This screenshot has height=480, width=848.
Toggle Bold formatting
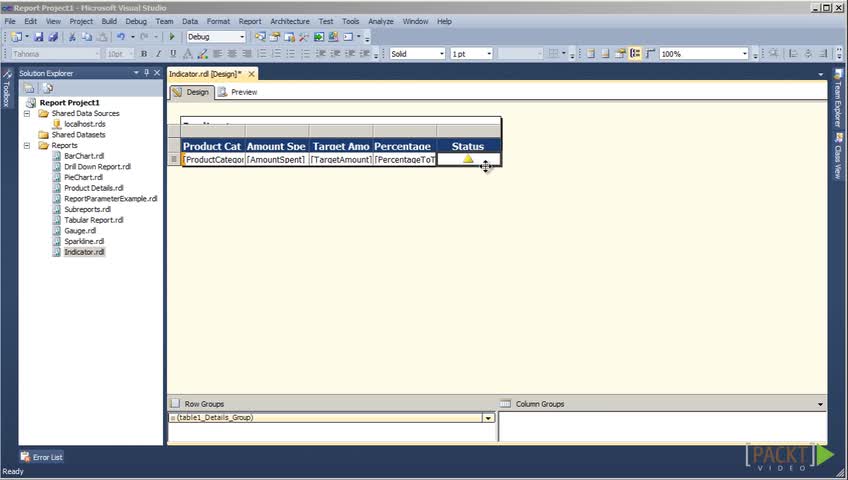pyautogui.click(x=144, y=54)
